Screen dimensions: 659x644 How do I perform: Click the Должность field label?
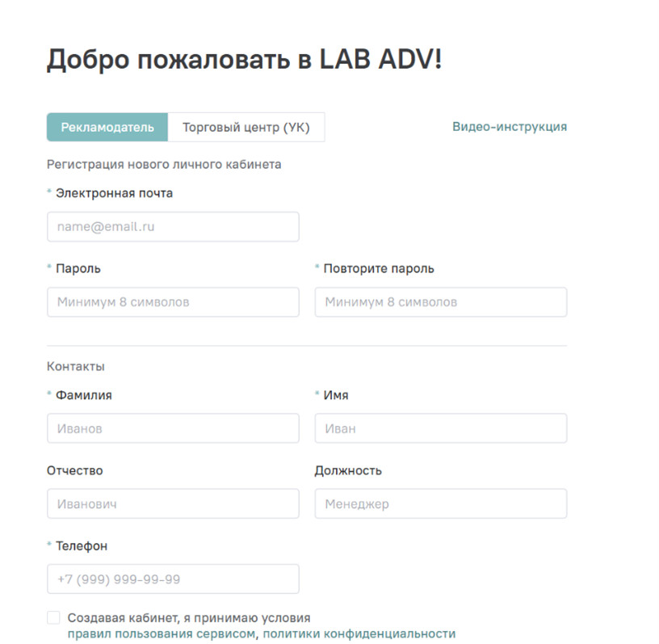[x=348, y=471]
